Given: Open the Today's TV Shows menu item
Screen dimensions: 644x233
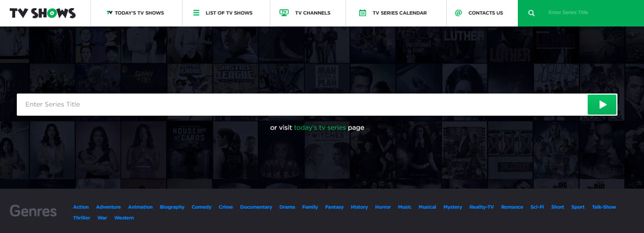Looking at the screenshot, I should [140, 13].
